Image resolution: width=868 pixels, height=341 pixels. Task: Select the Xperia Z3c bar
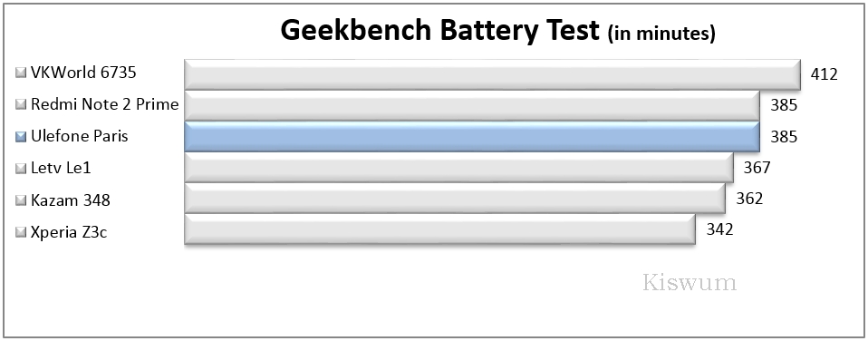coord(440,229)
